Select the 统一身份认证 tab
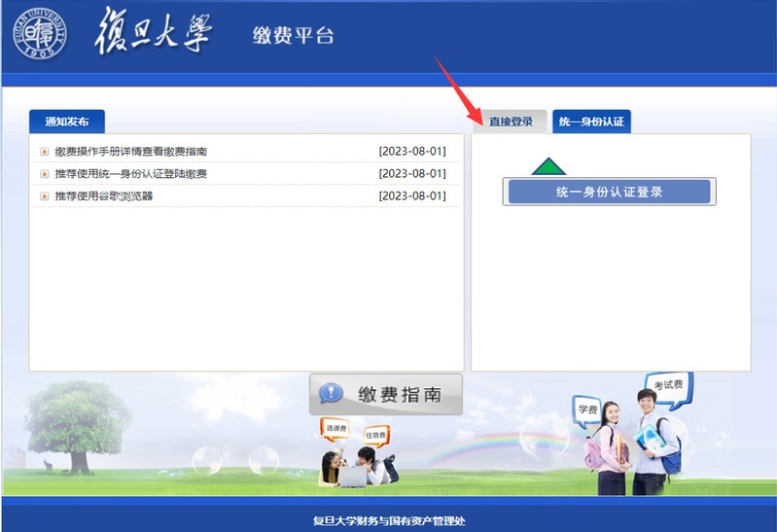 point(591,123)
